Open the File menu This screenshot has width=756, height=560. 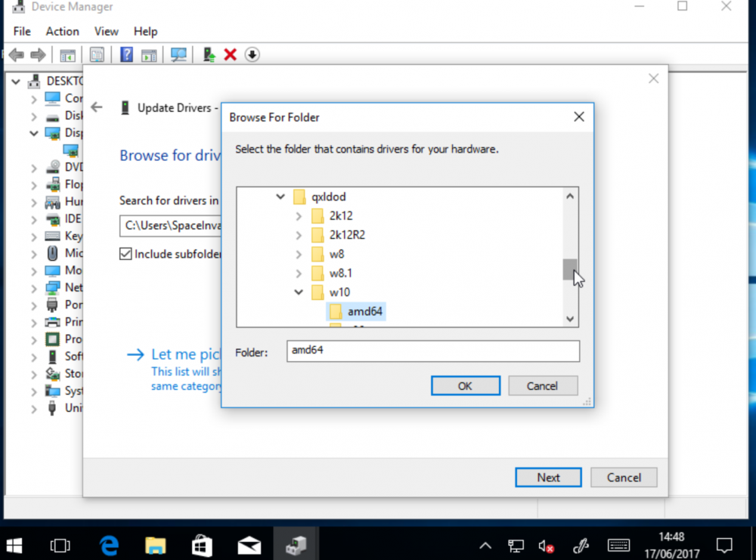click(x=22, y=31)
